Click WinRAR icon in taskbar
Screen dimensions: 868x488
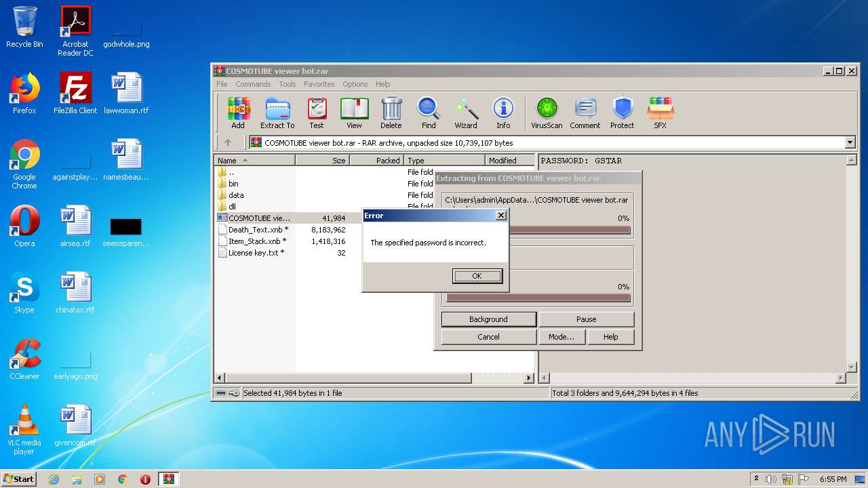pyautogui.click(x=169, y=479)
